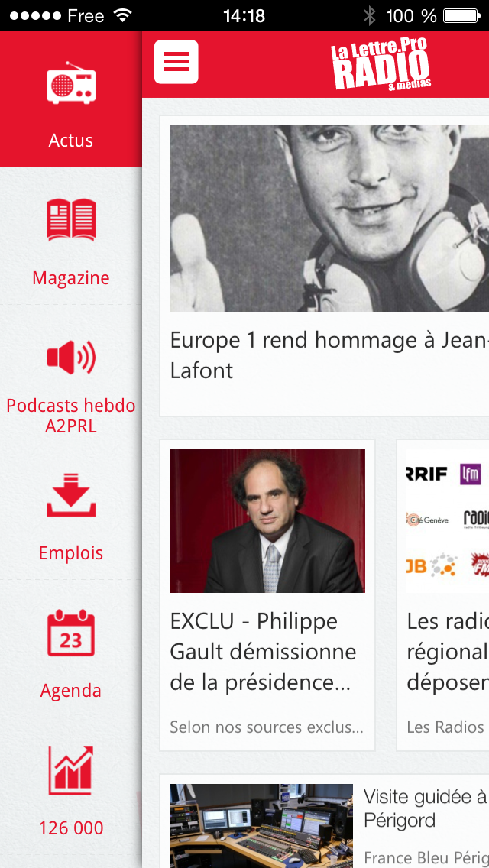
Task: Tap the speaker icon for podcasts
Action: 71,358
